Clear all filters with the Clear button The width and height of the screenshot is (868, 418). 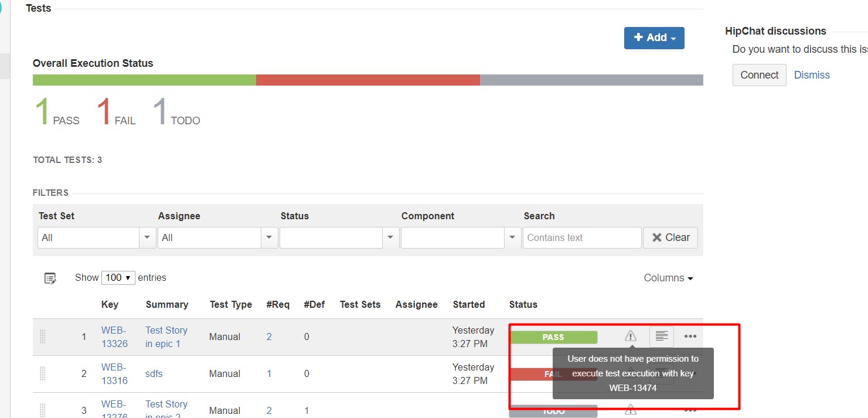coord(670,237)
